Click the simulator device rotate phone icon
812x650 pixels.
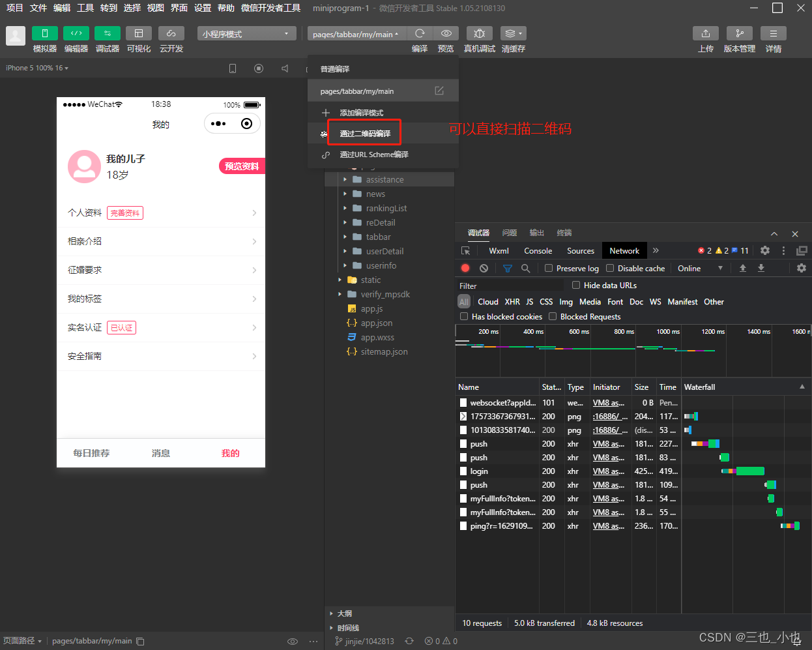tap(233, 68)
